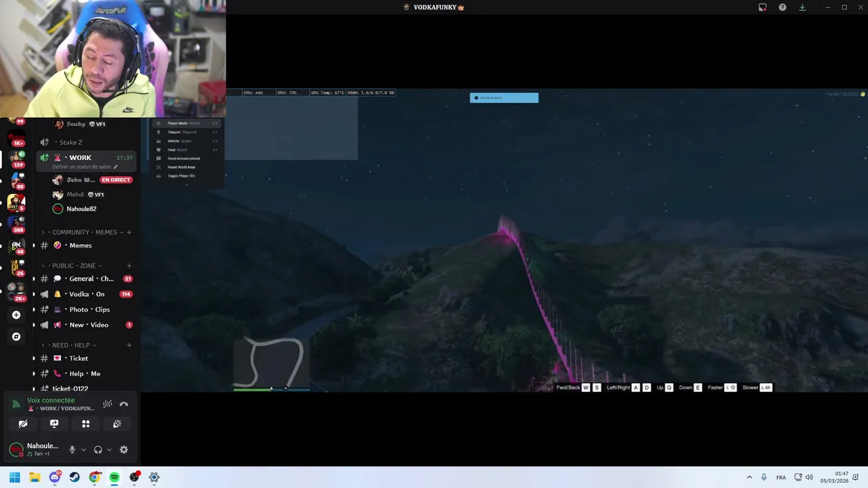Open Discord user settings gear
The image size is (868, 488).
(123, 449)
